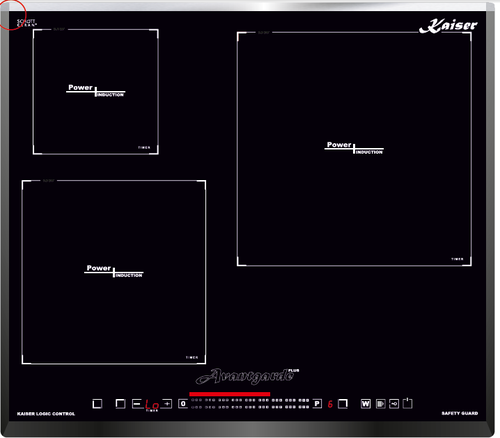Click Power Induction label in top-left zone
The image size is (500, 438).
click(96, 90)
